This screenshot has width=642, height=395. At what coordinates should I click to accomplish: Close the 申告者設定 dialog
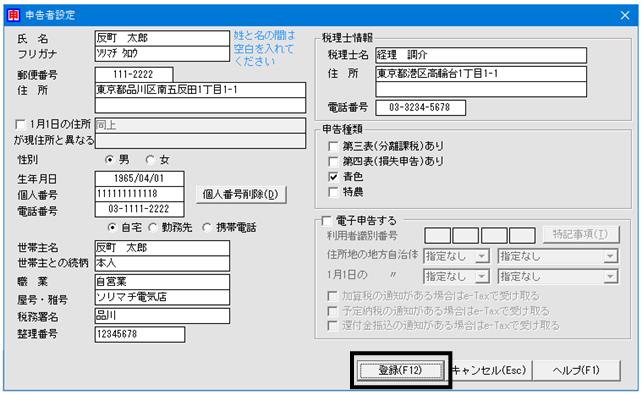624,16
